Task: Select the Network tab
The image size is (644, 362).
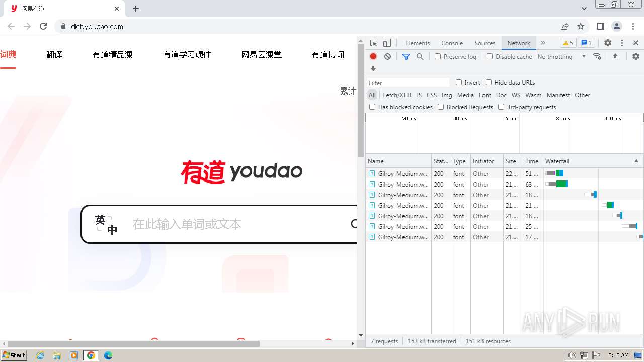Action: (x=518, y=43)
